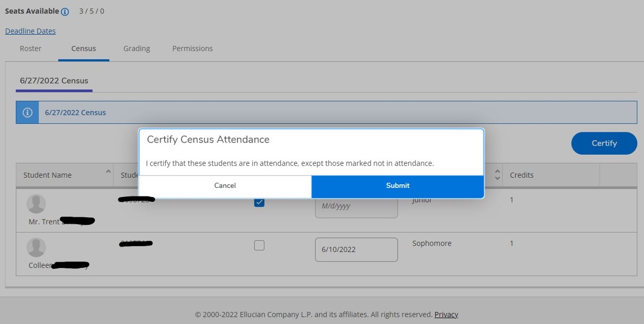
Task: Uncheck the attendance checkbox in Trent's row
Action: [x=259, y=202]
